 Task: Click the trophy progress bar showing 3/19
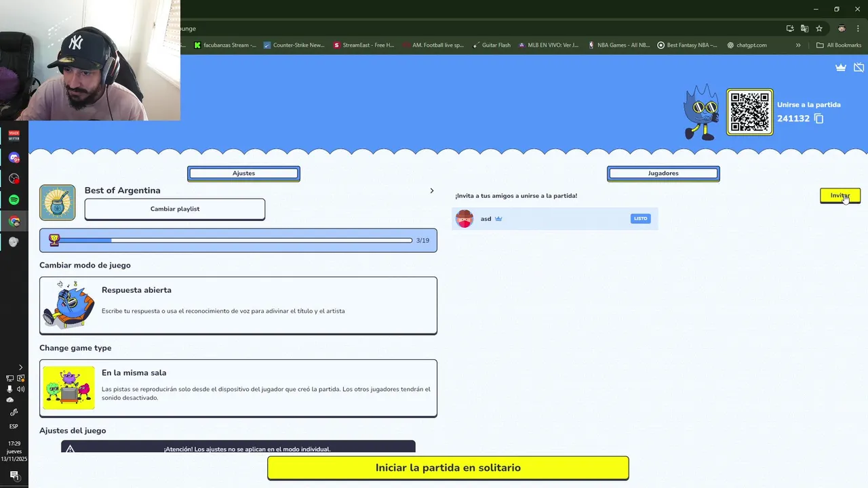[238, 240]
